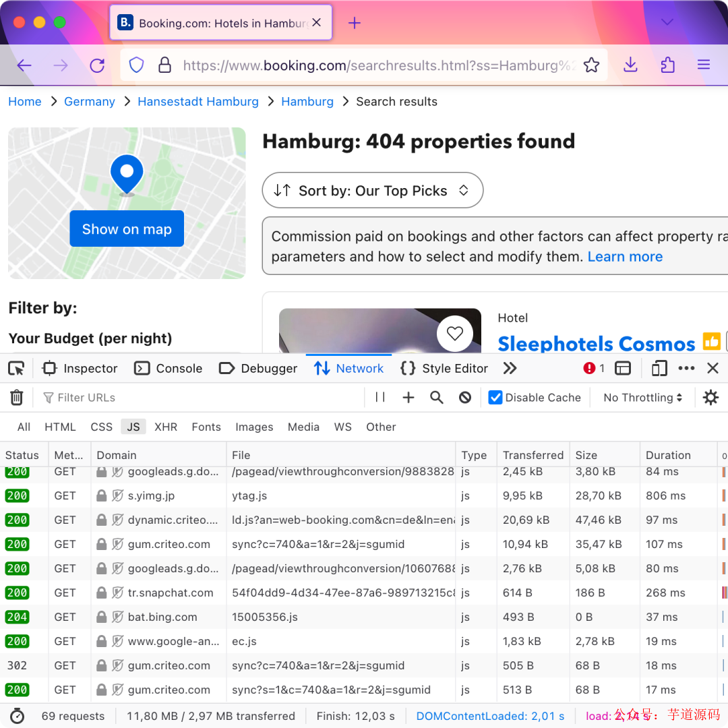Screen dimensions: 728x728
Task: List all tabs dropdown arrow
Action: [667, 22]
